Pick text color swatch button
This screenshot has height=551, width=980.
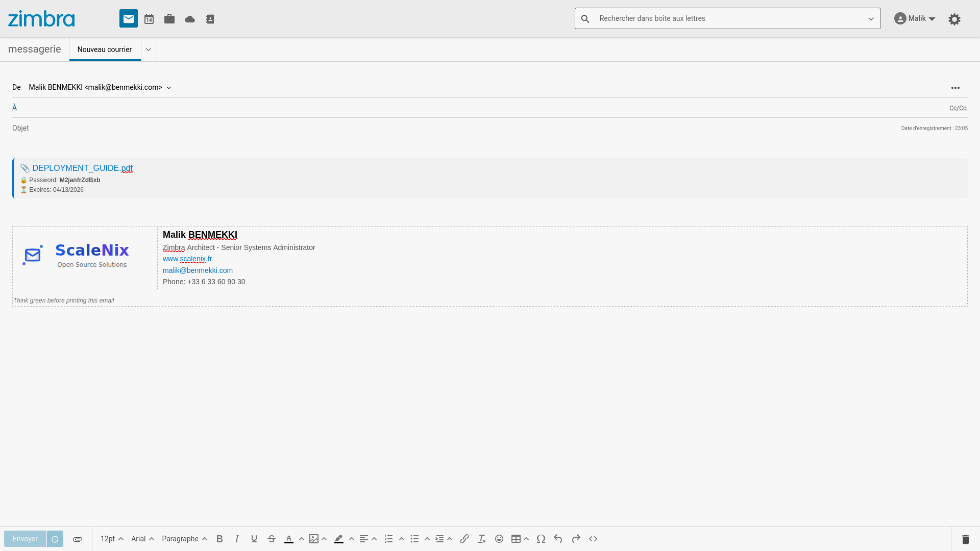coord(289,539)
